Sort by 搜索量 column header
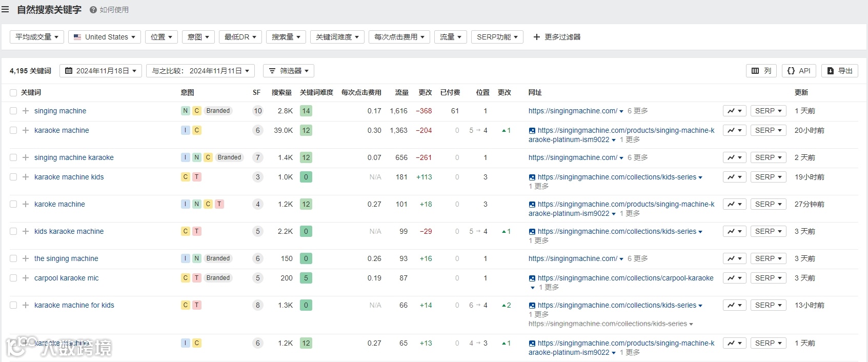Image resolution: width=868 pixels, height=362 pixels. click(281, 93)
